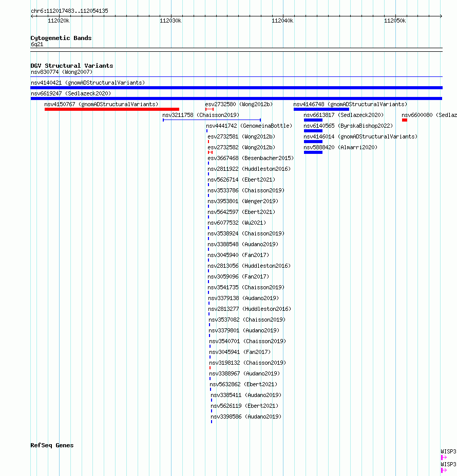This screenshot has width=457, height=476.
Task: Open nsv3533786 (Chaisson2019) variant
Action: tap(246, 190)
